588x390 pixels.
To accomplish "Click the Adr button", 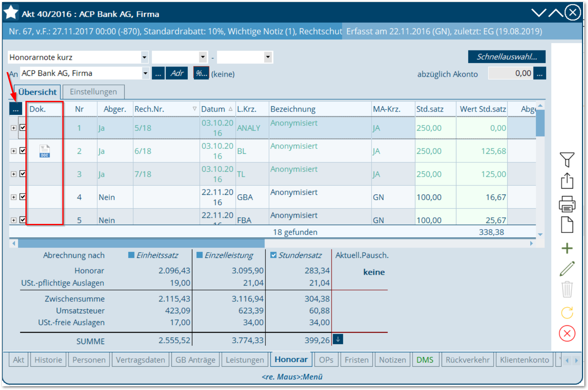I will 177,73.
